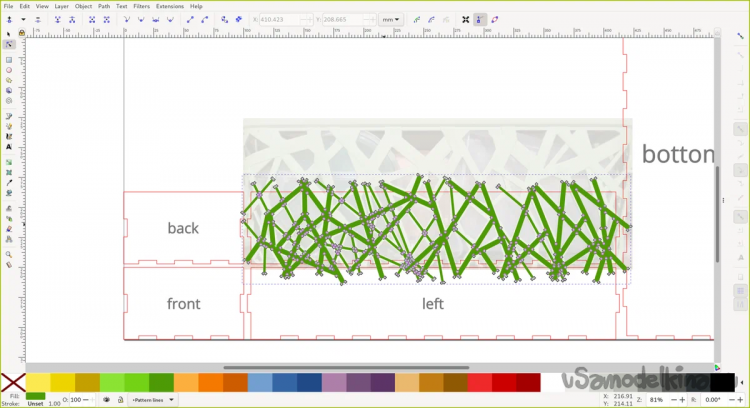Click the Join selected nodes icon
Screen dimensions: 750x408
(x=58, y=19)
